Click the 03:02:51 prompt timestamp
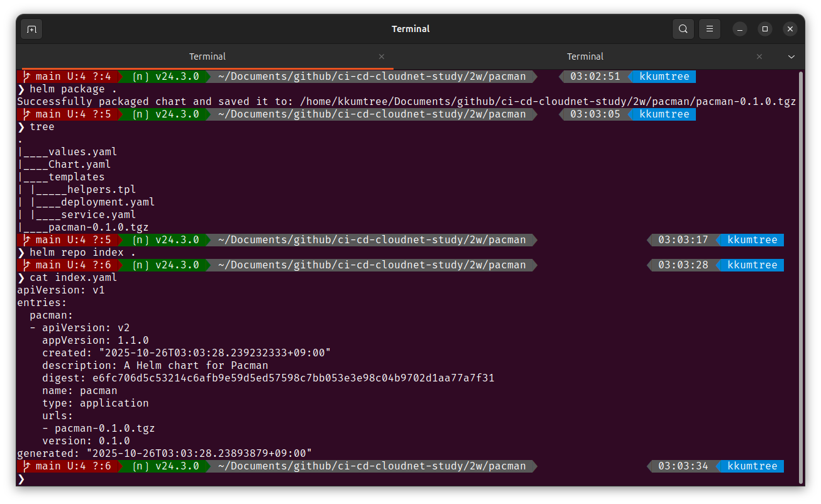 (595, 77)
